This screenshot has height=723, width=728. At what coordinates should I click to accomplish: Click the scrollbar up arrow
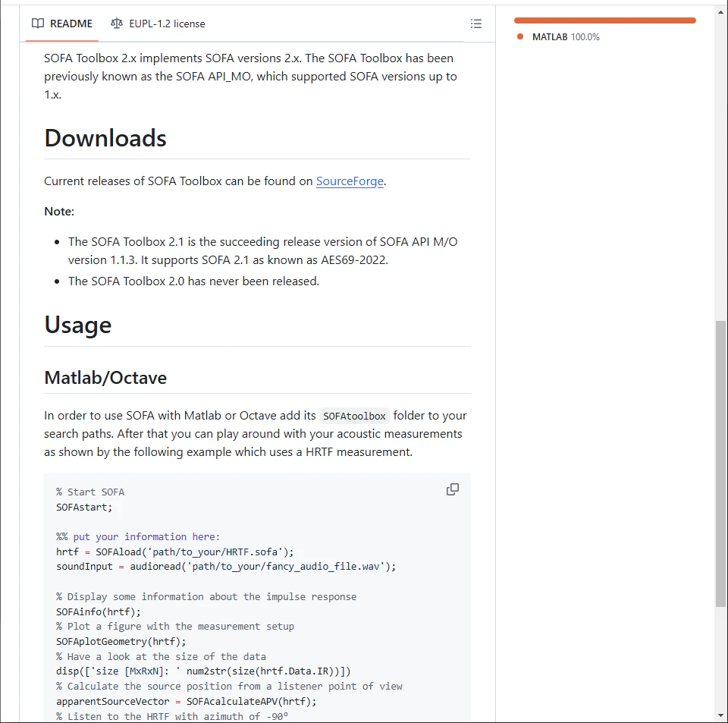pos(720,11)
